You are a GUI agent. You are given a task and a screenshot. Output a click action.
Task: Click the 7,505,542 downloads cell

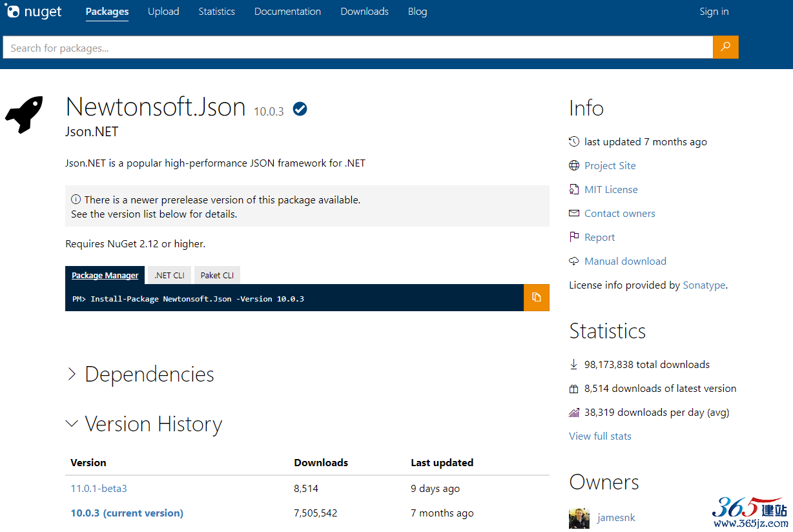point(316,513)
